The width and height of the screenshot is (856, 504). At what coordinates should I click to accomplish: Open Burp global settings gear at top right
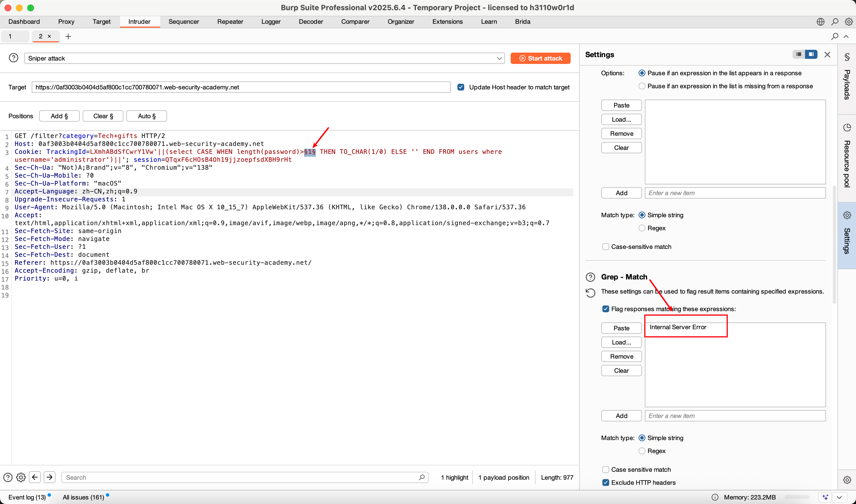tap(849, 22)
